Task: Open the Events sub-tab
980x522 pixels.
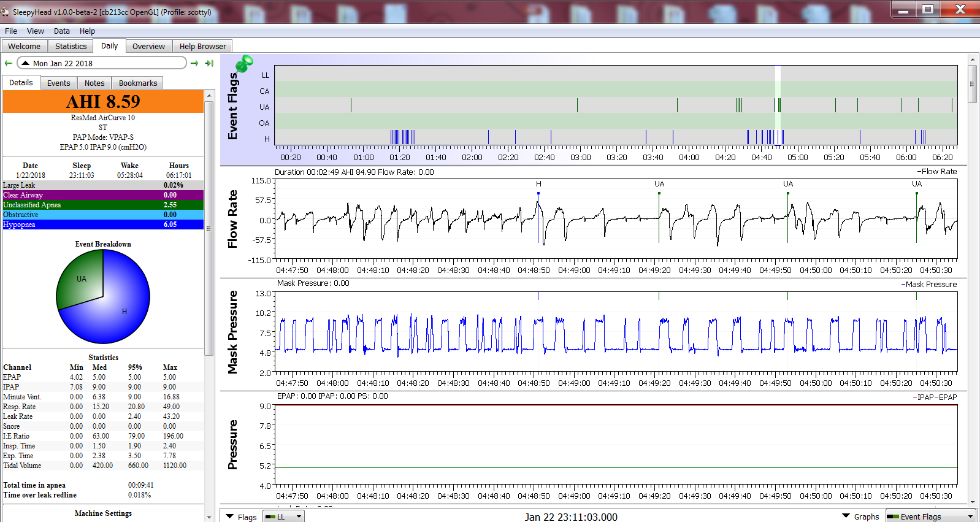Action: (59, 83)
